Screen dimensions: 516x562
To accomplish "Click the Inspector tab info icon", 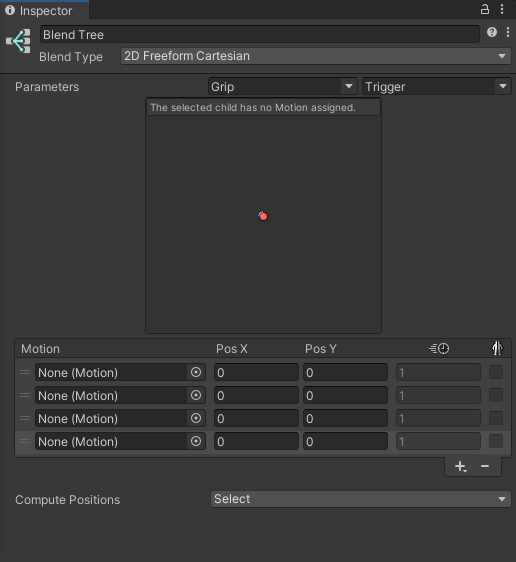I will coord(10,10).
